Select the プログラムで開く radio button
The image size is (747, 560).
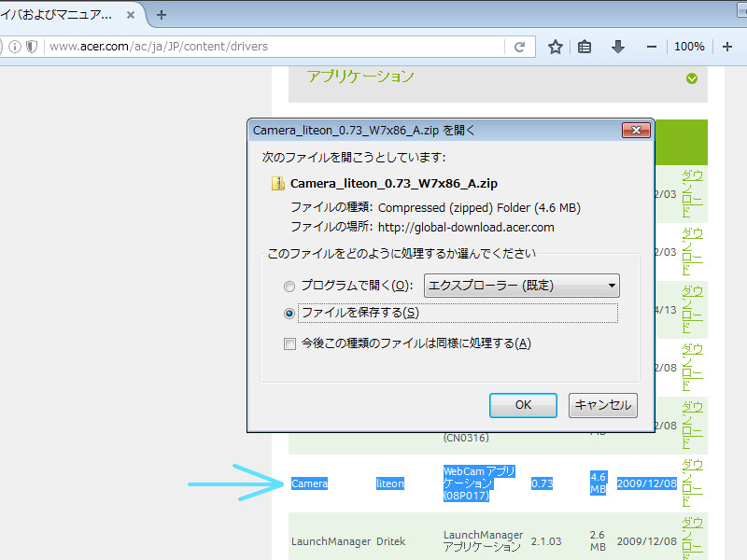coord(289,287)
